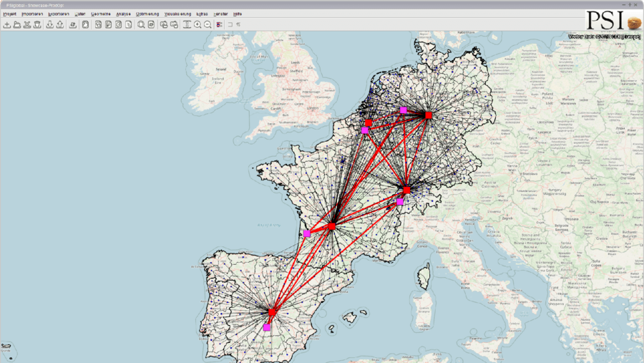
Task: Click the fit-width toolbar icon
Action: (x=187, y=25)
